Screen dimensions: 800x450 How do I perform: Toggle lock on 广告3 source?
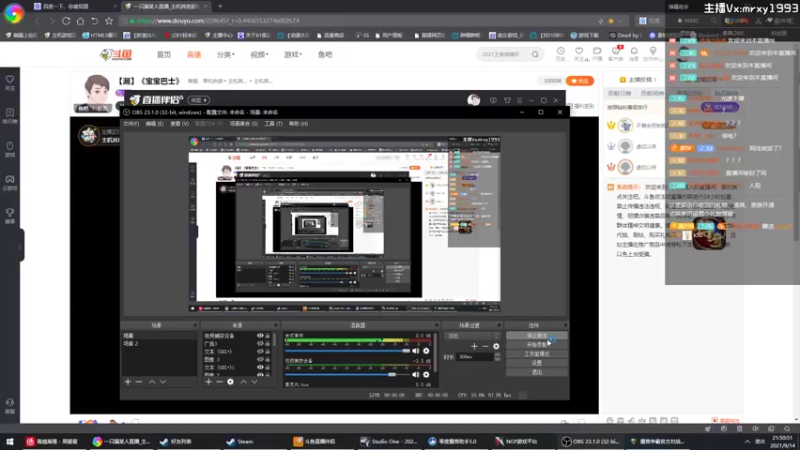click(267, 344)
